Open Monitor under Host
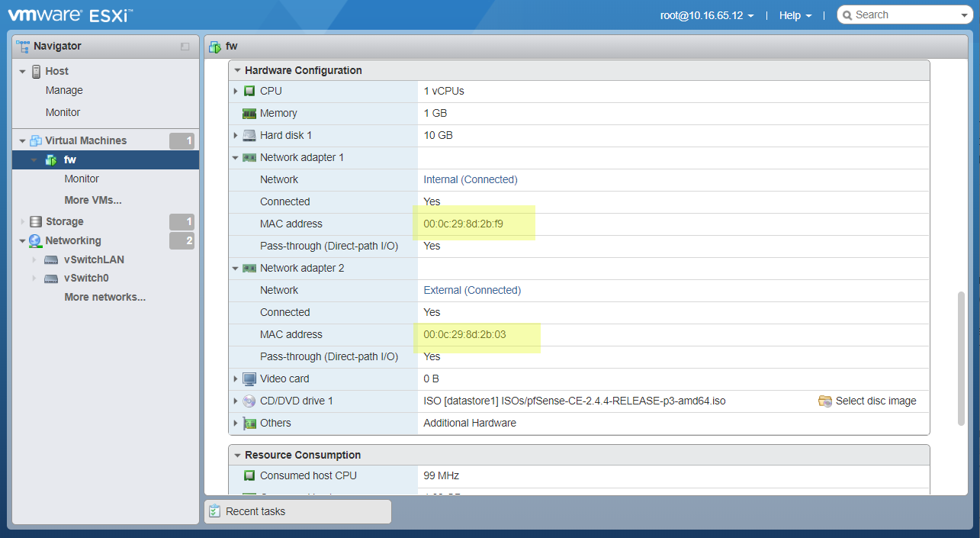This screenshot has width=980, height=538. click(63, 112)
